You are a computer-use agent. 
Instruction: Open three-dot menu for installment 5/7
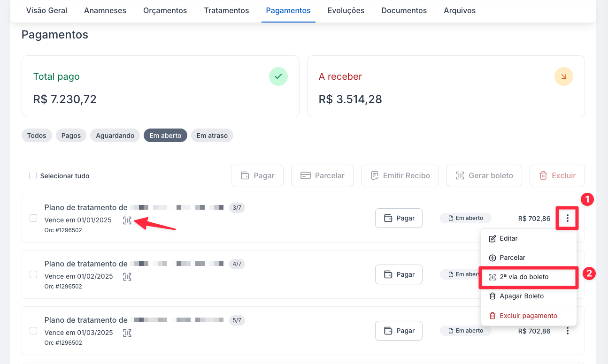567,331
